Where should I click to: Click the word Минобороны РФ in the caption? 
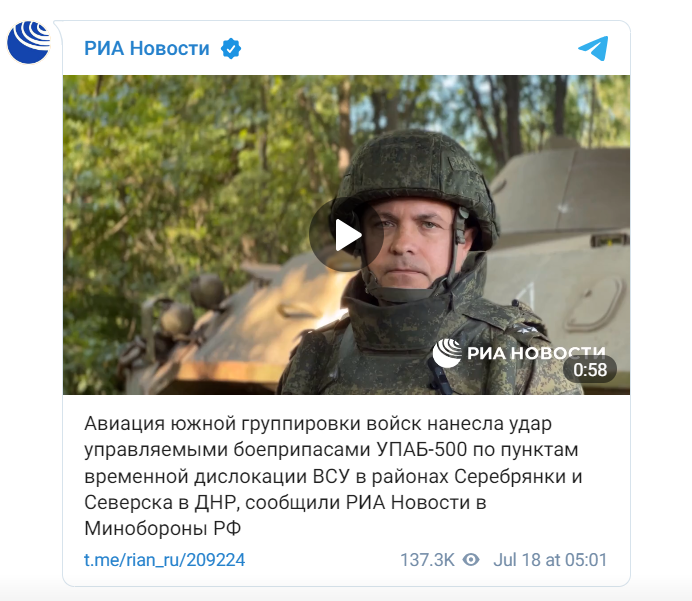(162, 528)
